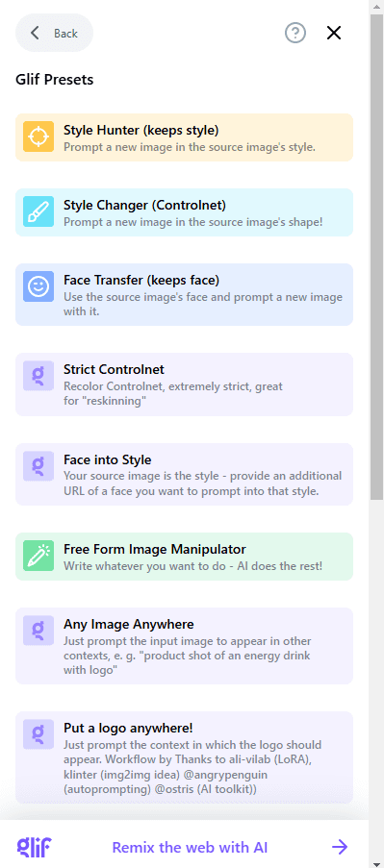Pick the Any Image Anywhere preset title
Image resolution: width=384 pixels, height=868 pixels.
129,625
